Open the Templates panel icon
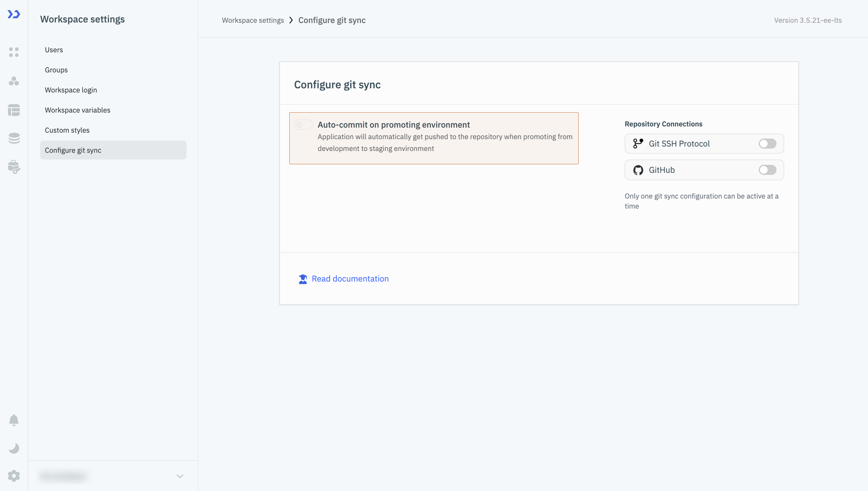The height and width of the screenshot is (491, 868). coord(14,110)
